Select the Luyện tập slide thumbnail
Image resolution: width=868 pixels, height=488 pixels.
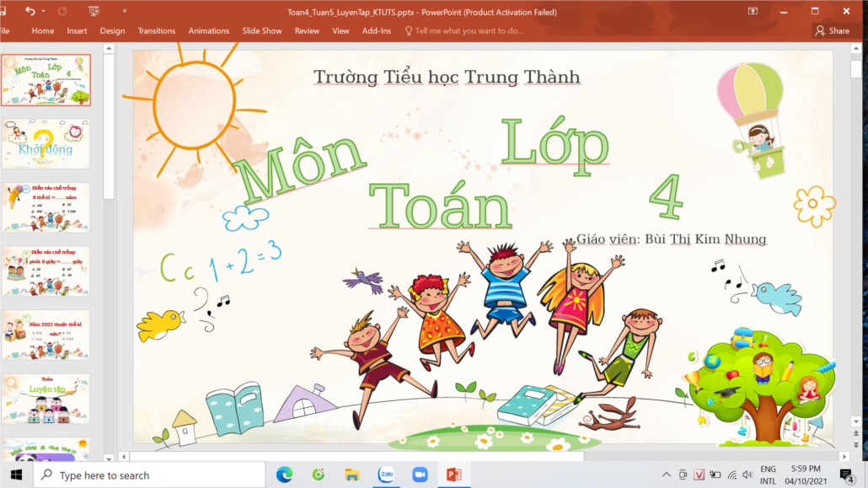tap(46, 399)
